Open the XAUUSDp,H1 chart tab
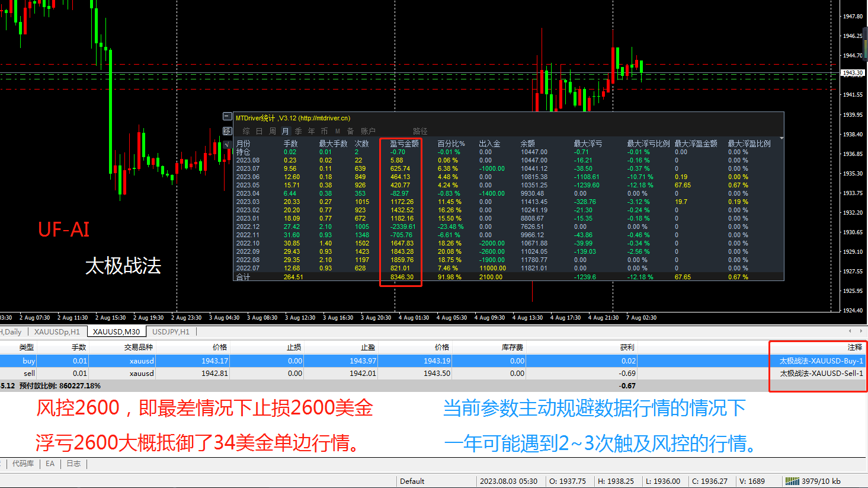The image size is (868, 488). (57, 332)
